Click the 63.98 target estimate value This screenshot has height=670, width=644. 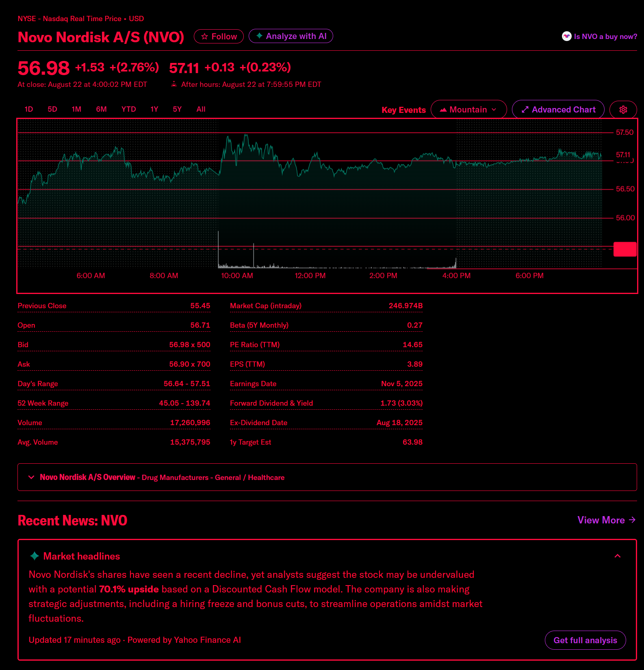tap(412, 442)
